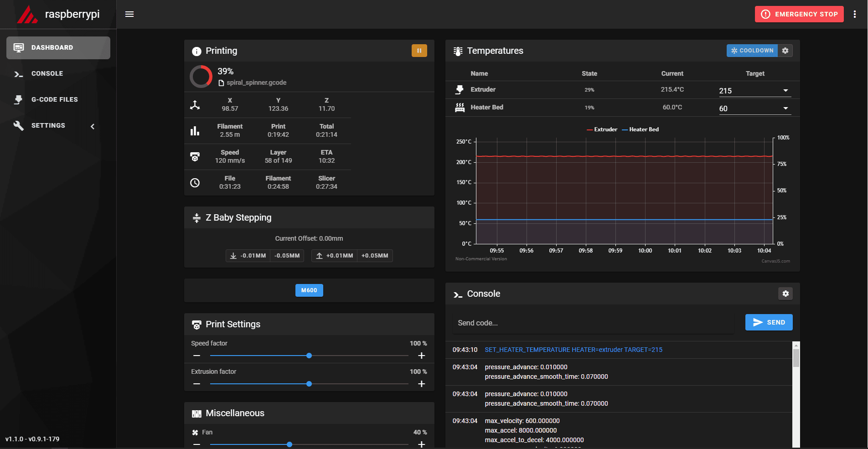Click the Extruder current temperature 215.4°C

[x=672, y=89]
